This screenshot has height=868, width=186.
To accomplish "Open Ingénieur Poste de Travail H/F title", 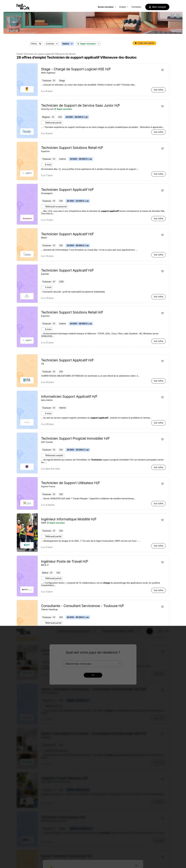I will tap(65, 561).
